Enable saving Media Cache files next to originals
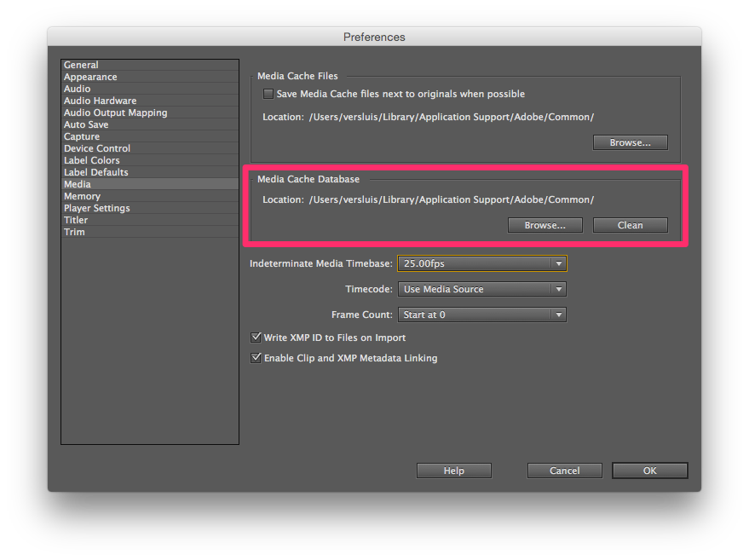749x560 pixels. tap(268, 94)
